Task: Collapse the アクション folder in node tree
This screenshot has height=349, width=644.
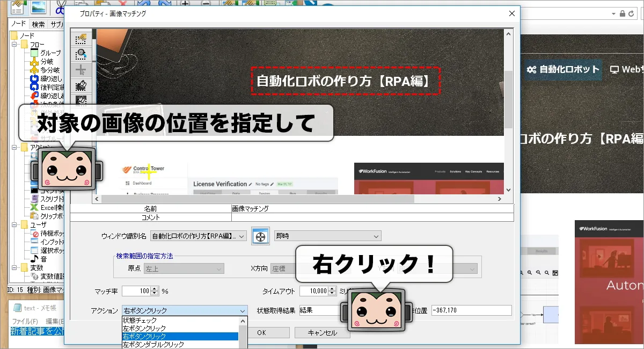Action: click(x=14, y=148)
